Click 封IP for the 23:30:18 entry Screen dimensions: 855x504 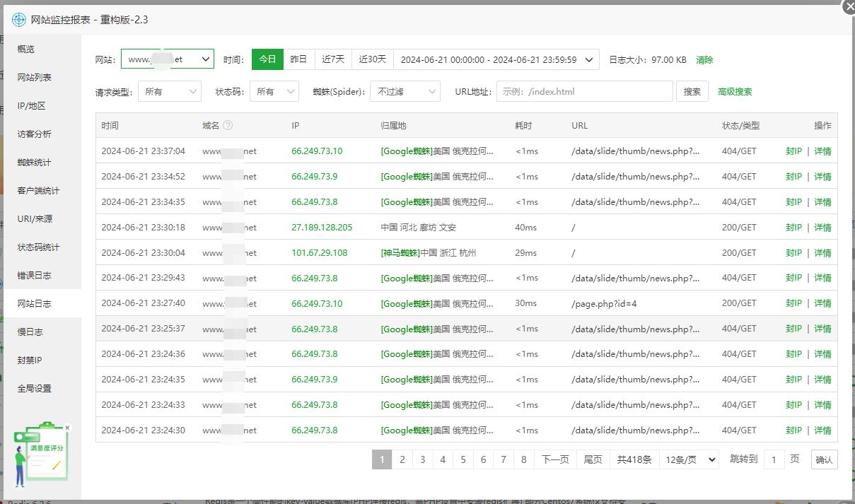[793, 228]
